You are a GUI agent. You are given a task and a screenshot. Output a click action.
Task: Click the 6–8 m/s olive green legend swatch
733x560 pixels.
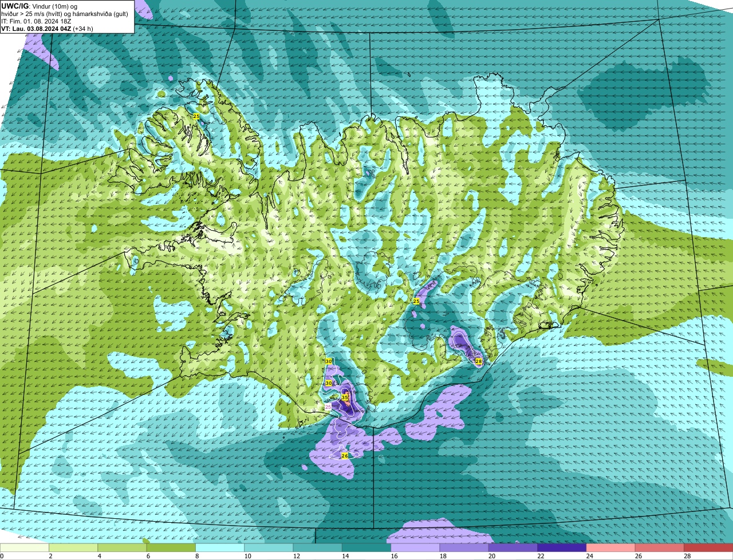coord(171,548)
